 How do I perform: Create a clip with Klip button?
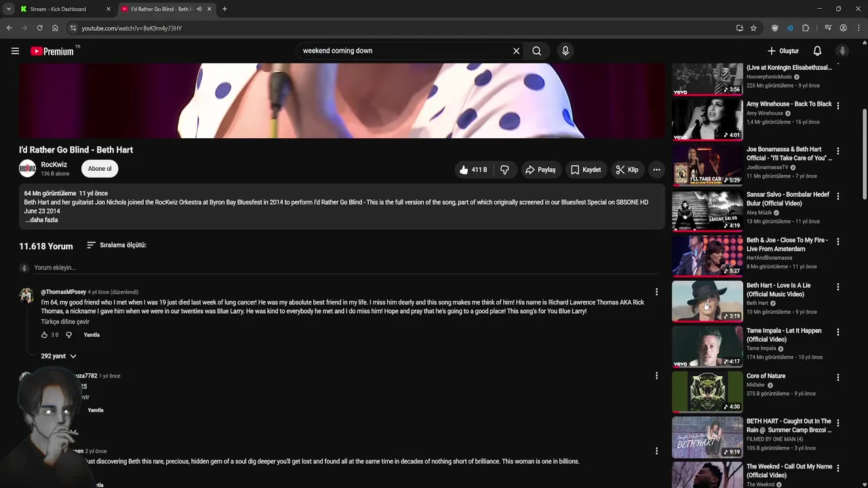point(627,169)
